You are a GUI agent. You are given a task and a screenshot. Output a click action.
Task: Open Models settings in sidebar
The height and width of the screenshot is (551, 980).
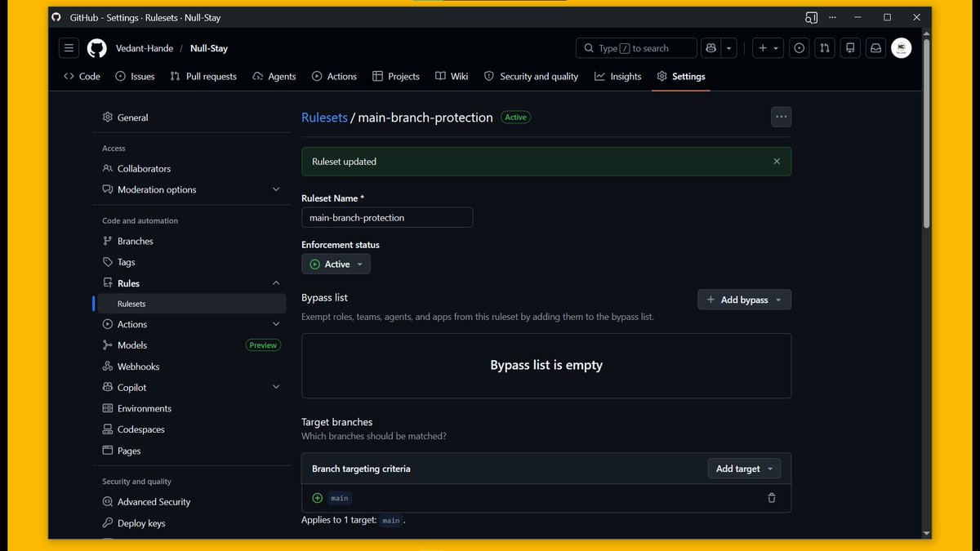click(x=190, y=345)
